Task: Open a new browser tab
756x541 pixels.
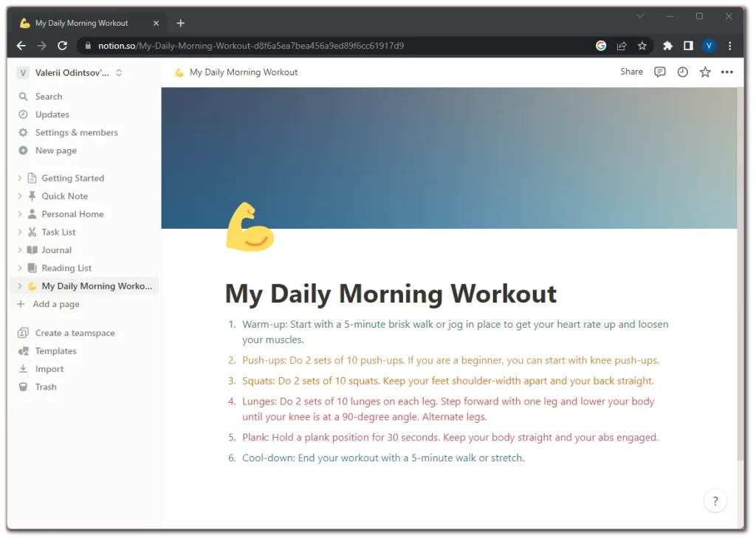Action: (x=181, y=23)
